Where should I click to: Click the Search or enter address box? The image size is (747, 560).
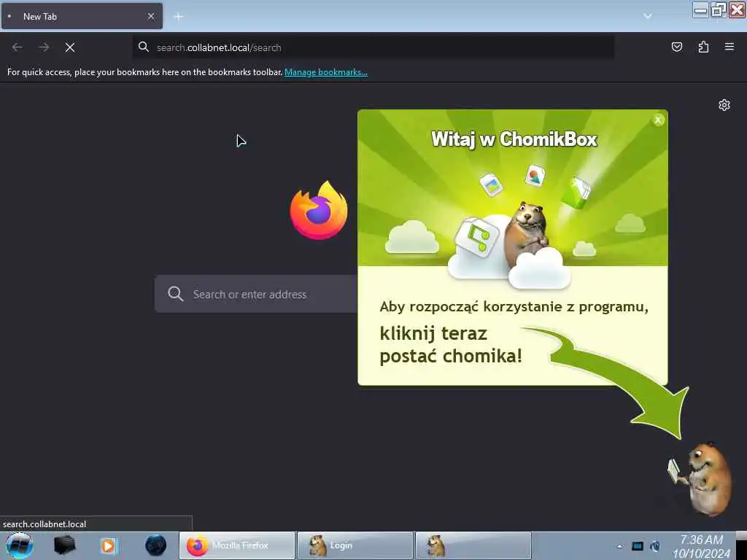point(258,294)
